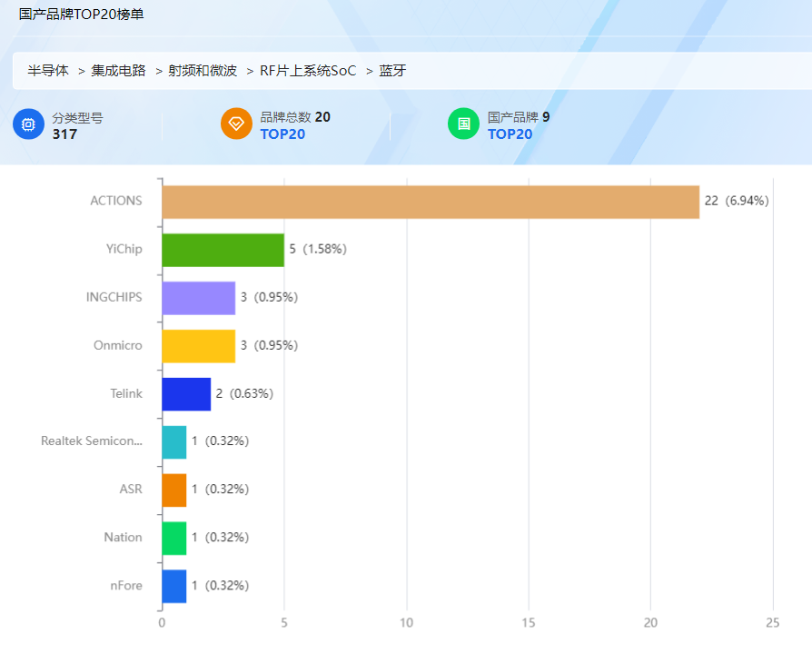
Task: Click the Nation green bar
Action: [x=174, y=539]
